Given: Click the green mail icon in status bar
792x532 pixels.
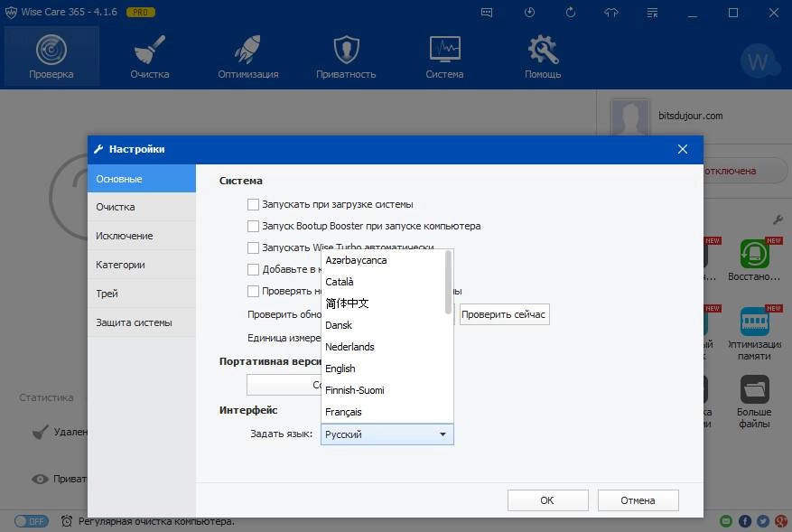Looking at the screenshot, I should (726, 521).
